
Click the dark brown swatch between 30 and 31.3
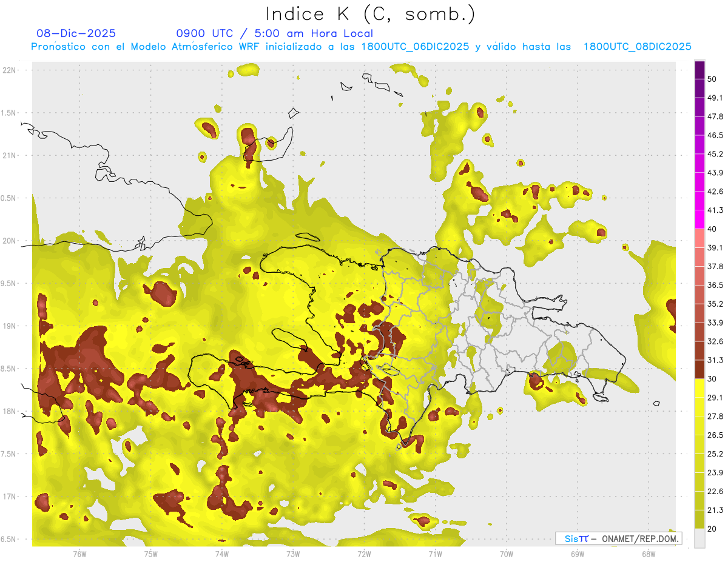(699, 369)
